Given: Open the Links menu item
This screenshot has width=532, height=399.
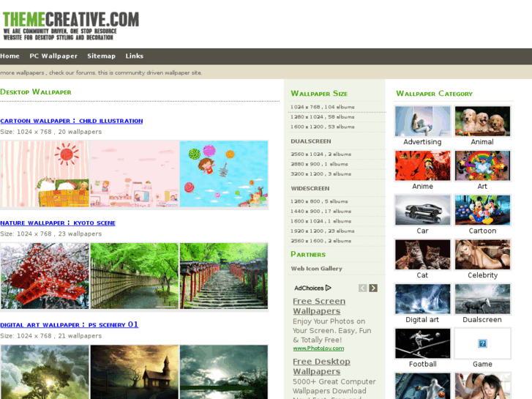Looking at the screenshot, I should (135, 56).
